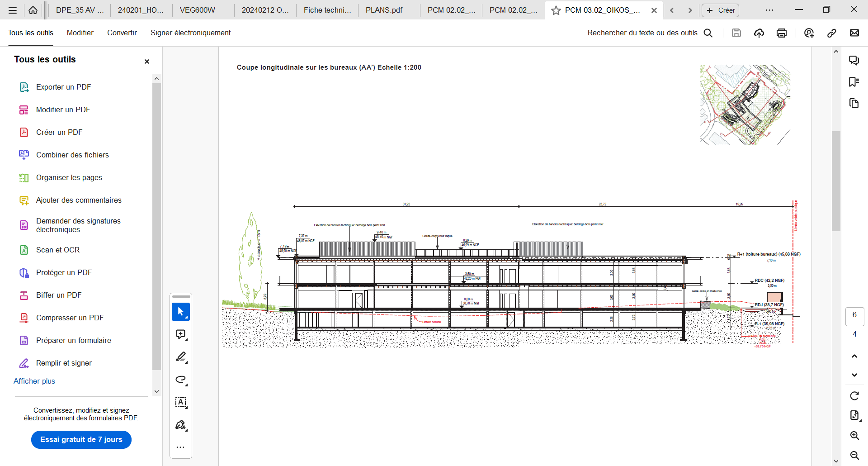Image resolution: width=868 pixels, height=466 pixels.
Task: Click the rotate page icon
Action: point(854,396)
